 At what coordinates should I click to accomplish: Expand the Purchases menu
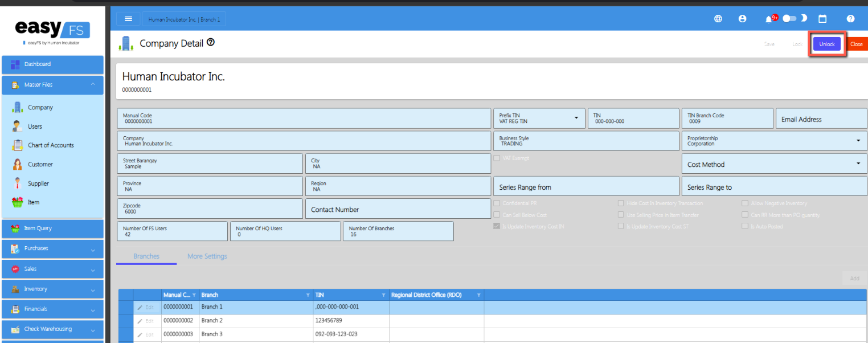[52, 248]
